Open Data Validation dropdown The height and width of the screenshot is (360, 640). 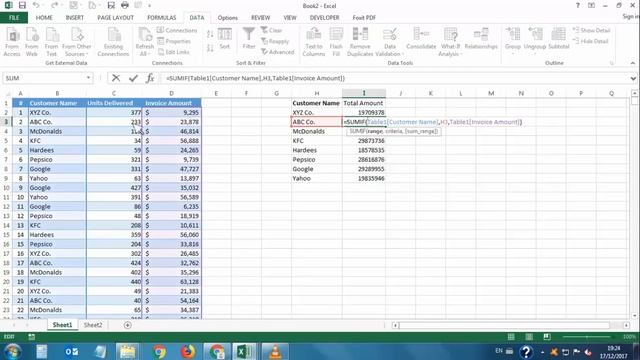click(x=390, y=50)
